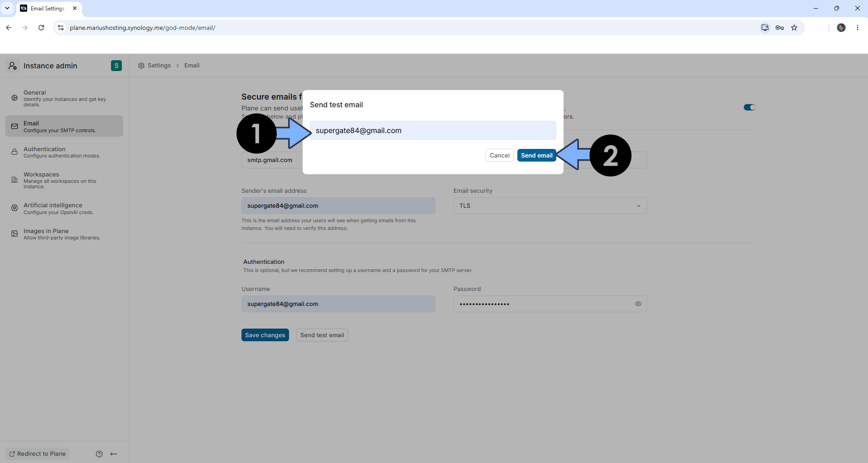Click the Settings breadcrumb link
The width and height of the screenshot is (868, 463).
coord(159,66)
